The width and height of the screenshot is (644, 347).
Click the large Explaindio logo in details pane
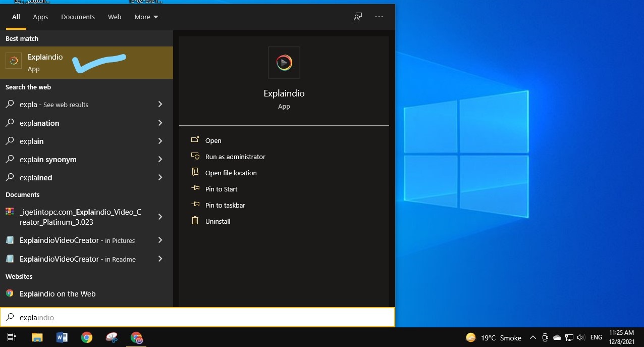(x=284, y=63)
